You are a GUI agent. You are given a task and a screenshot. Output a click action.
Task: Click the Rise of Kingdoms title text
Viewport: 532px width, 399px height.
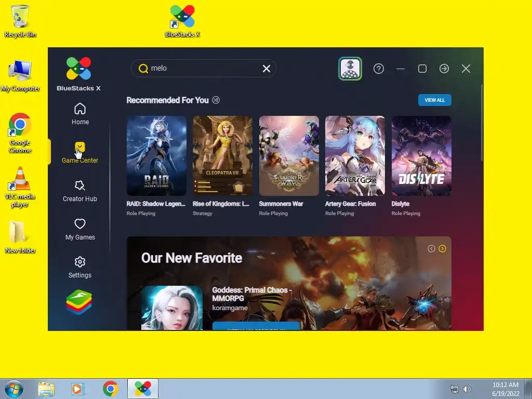point(221,204)
